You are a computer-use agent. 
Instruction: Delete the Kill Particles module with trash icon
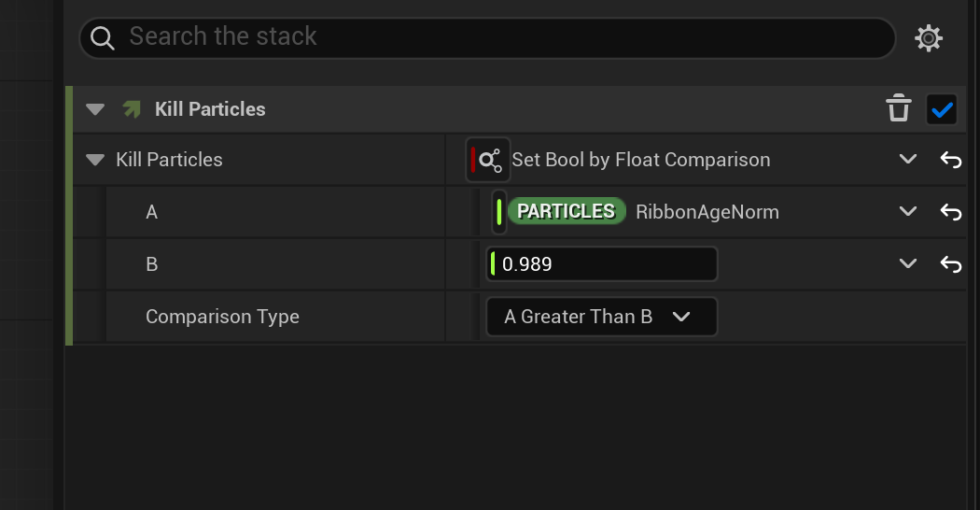point(898,108)
